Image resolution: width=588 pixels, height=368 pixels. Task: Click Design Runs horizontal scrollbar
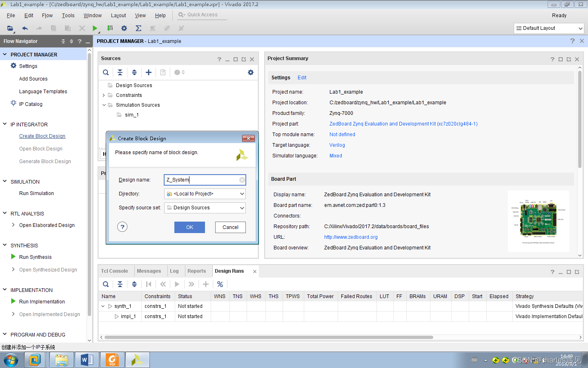[x=269, y=337]
